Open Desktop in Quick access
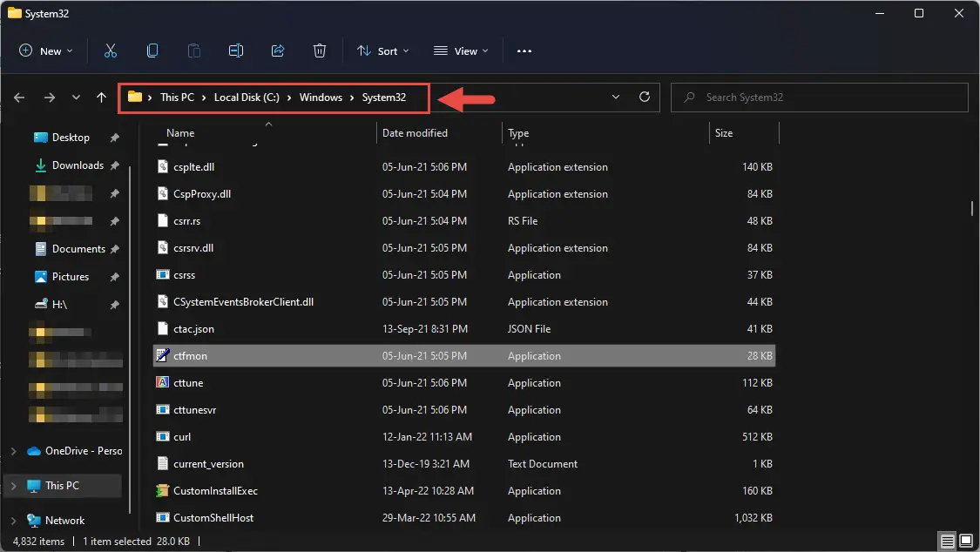The image size is (980, 552). pos(71,138)
